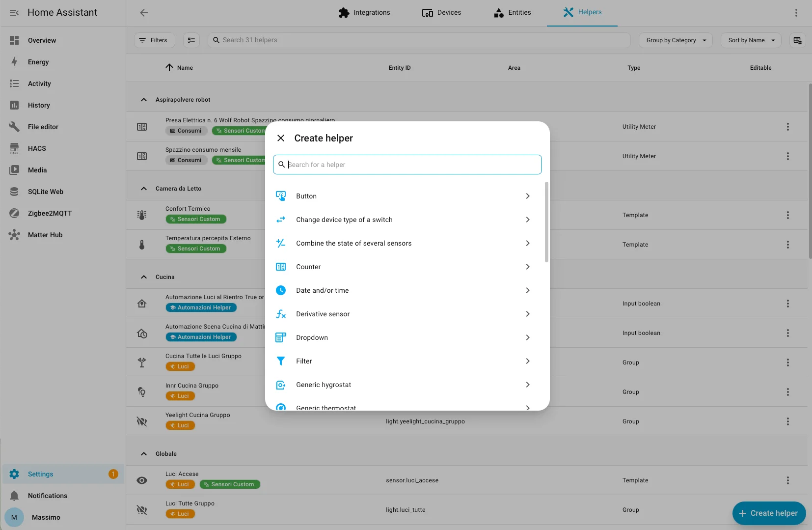This screenshot has height=530, width=812.
Task: Open Media browser in sidebar
Action: tap(63, 170)
